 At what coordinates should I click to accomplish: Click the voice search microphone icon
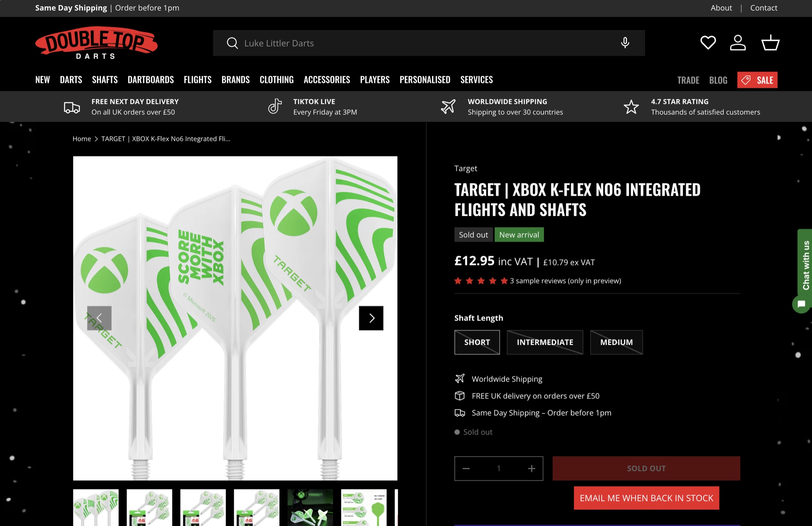(625, 43)
